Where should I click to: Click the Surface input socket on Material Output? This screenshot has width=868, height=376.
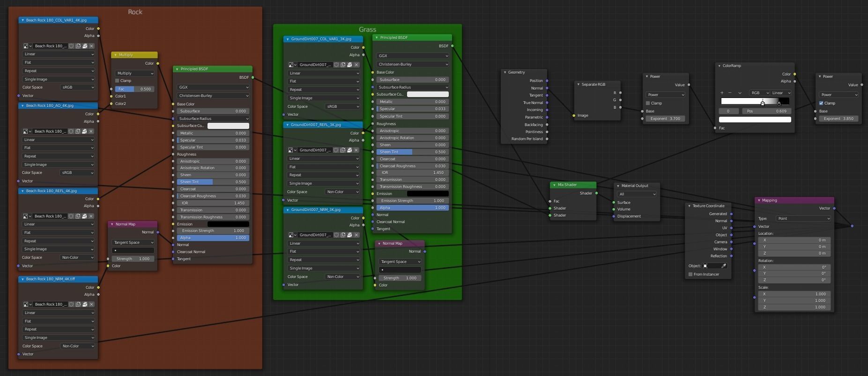614,203
